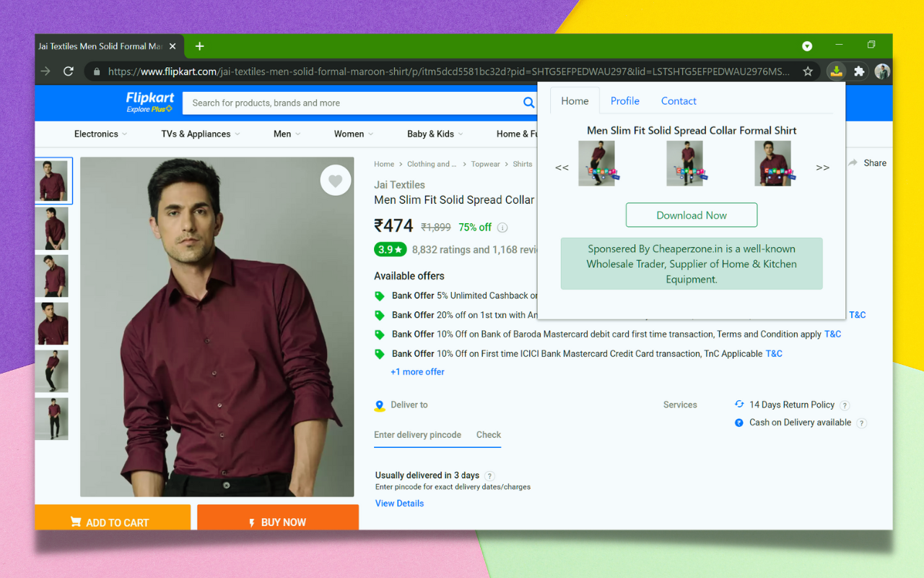Viewport: 924px width, 578px height.
Task: Reload the page with the refresh icon
Action: coord(69,72)
